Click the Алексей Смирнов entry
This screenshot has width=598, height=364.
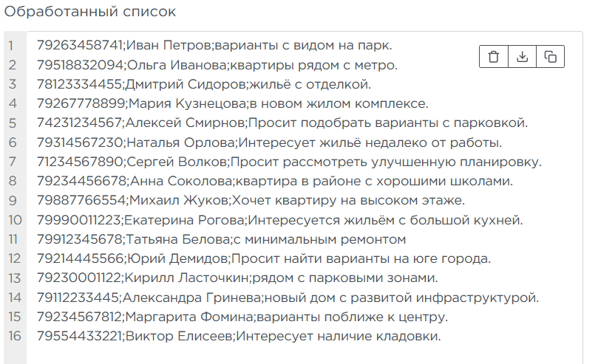[x=282, y=123]
